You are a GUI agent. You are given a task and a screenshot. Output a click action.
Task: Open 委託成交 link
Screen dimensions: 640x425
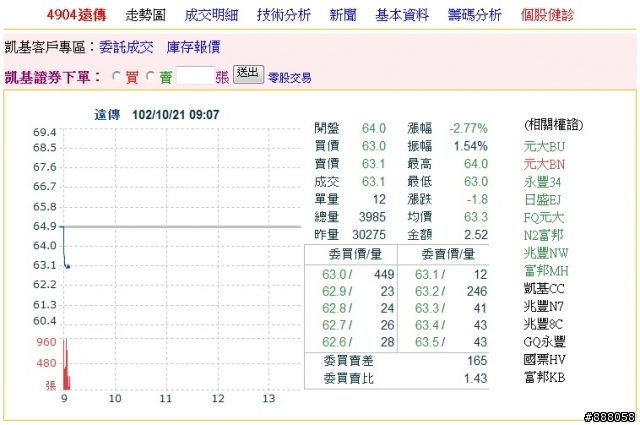click(127, 47)
